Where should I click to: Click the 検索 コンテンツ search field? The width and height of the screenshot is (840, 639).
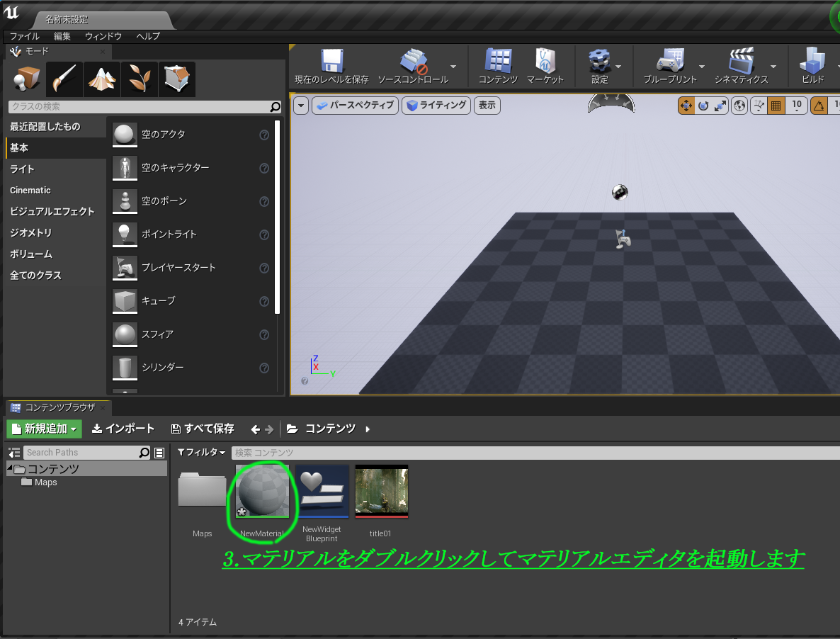tap(535, 453)
